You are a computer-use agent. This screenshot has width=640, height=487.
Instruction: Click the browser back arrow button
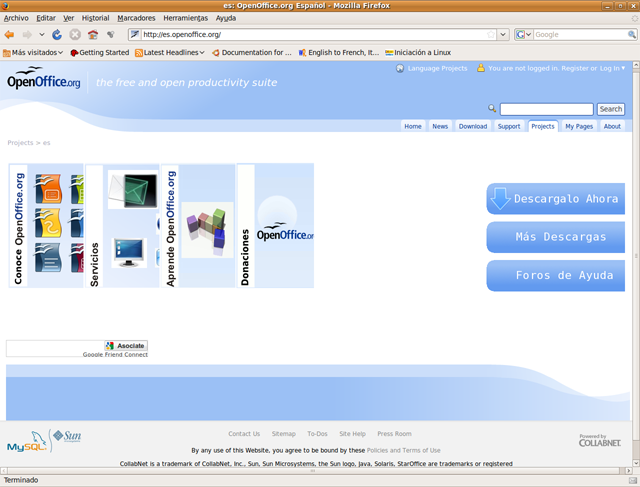pyautogui.click(x=10, y=34)
